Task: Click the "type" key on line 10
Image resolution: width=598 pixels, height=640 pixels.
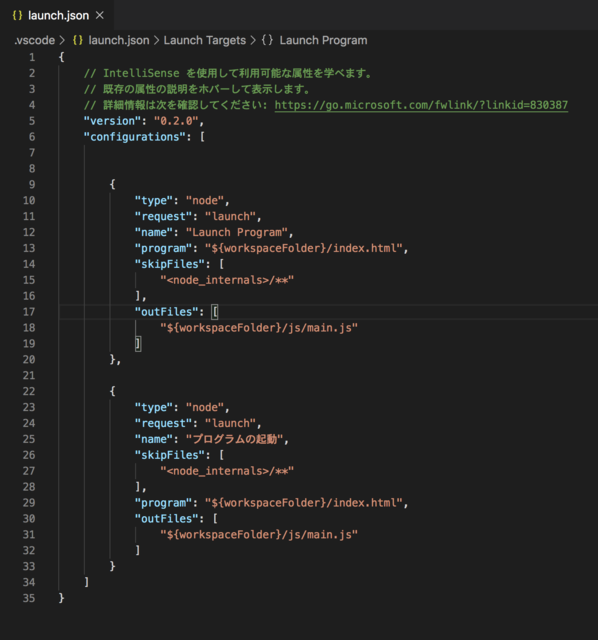Action: tap(154, 200)
